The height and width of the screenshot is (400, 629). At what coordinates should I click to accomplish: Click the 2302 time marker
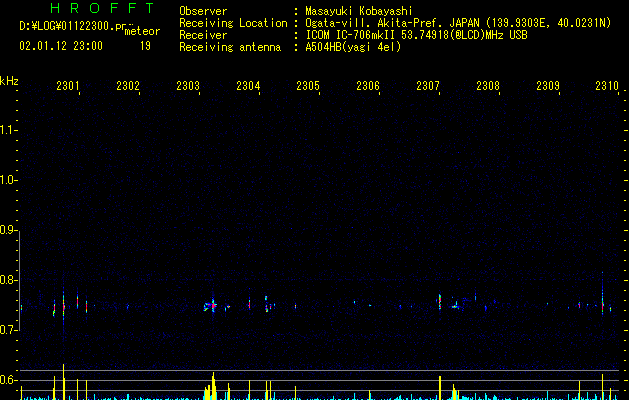128,86
